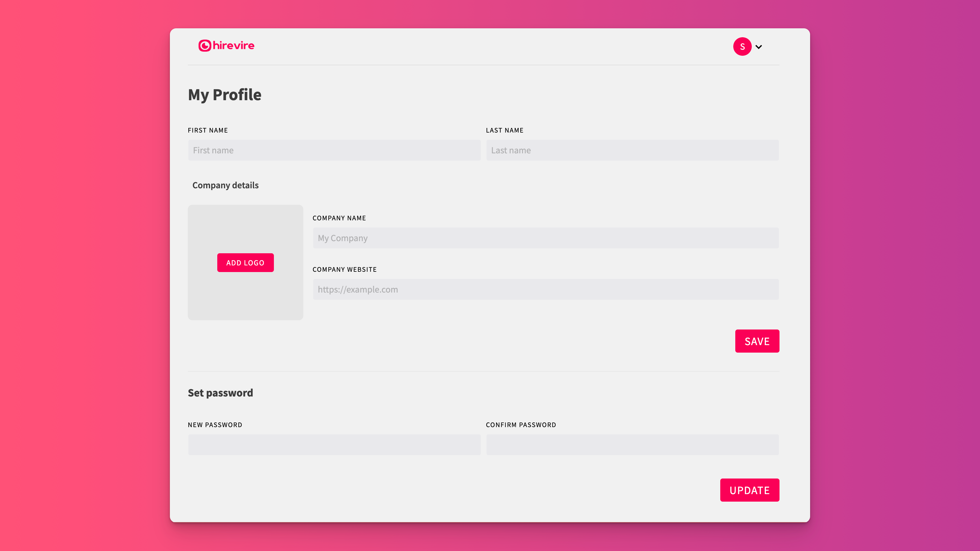
Task: Click the FIRST NAME field label
Action: pos(208,131)
